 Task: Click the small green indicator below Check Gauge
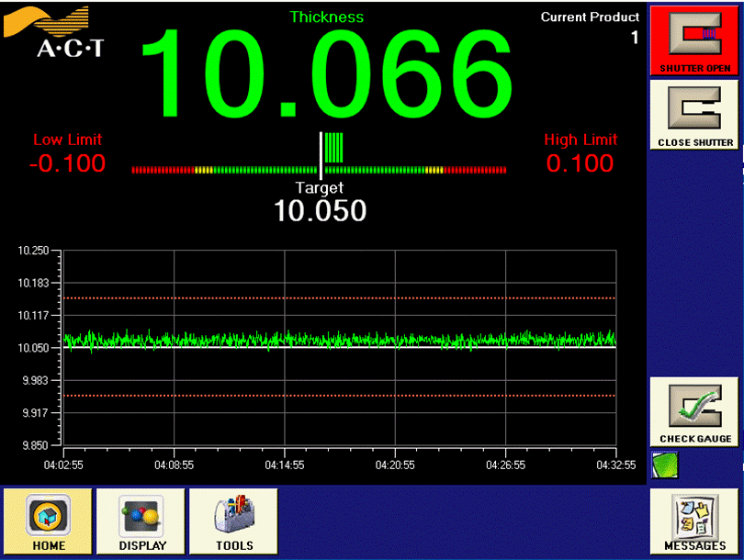pyautogui.click(x=664, y=465)
